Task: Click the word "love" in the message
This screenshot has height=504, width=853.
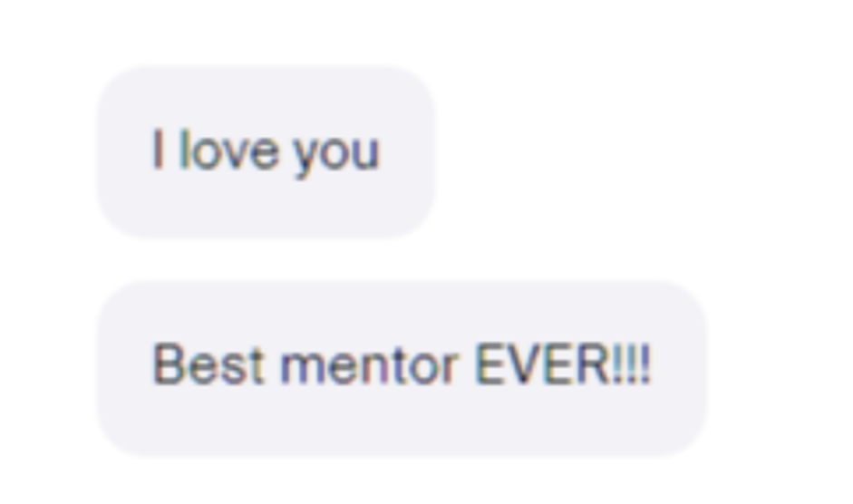Action: click(x=229, y=150)
